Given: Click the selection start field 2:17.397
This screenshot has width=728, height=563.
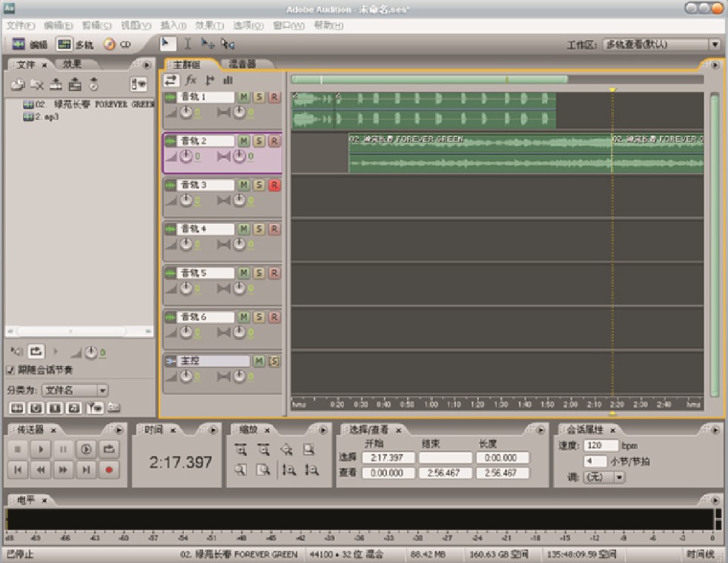Looking at the screenshot, I should (x=387, y=459).
